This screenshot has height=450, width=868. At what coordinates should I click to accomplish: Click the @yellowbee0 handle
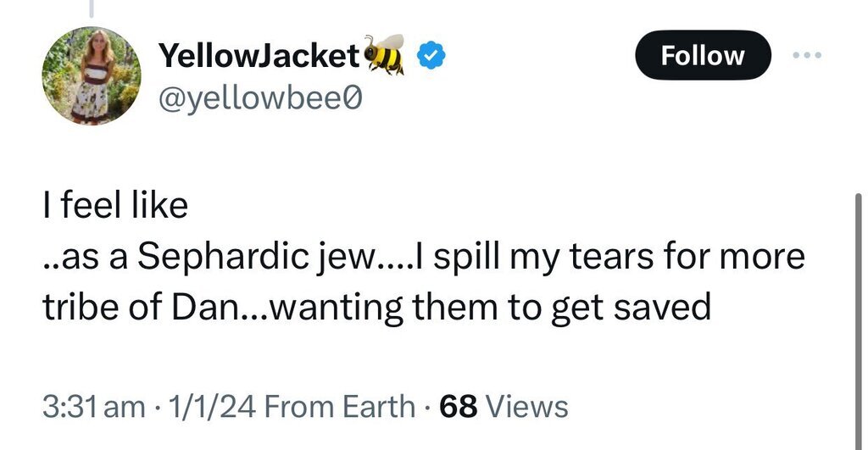260,100
